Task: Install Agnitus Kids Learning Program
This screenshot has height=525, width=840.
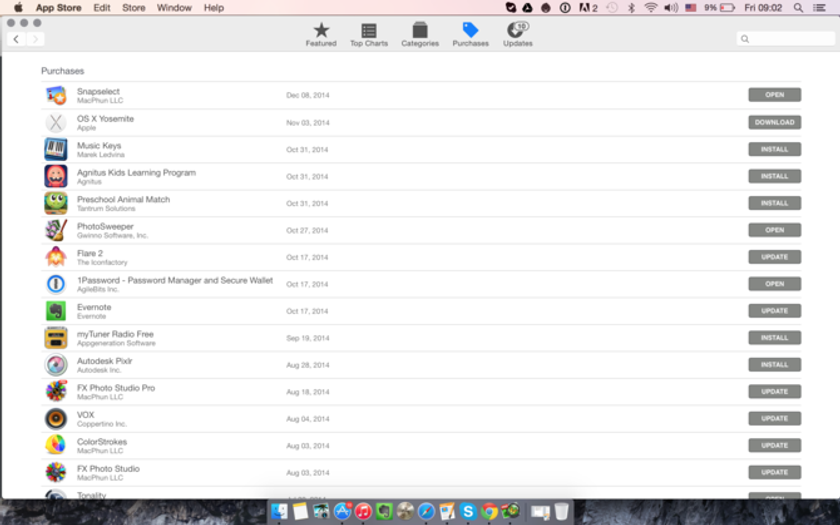Action: pyautogui.click(x=774, y=176)
